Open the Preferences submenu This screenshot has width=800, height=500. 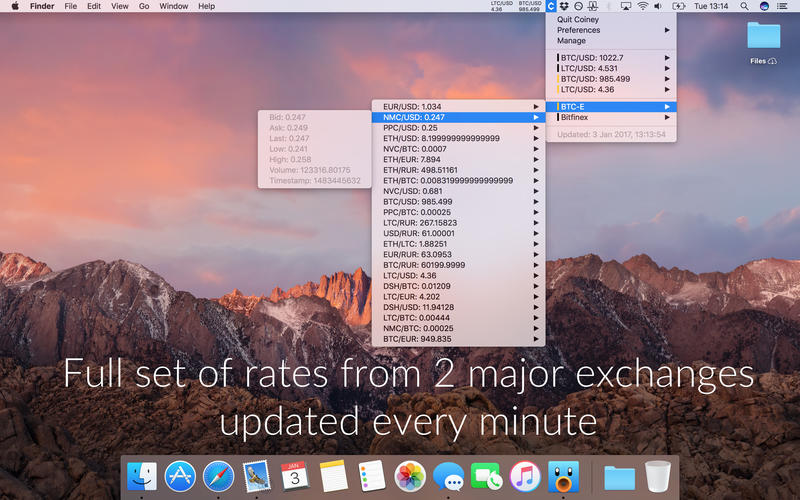611,30
